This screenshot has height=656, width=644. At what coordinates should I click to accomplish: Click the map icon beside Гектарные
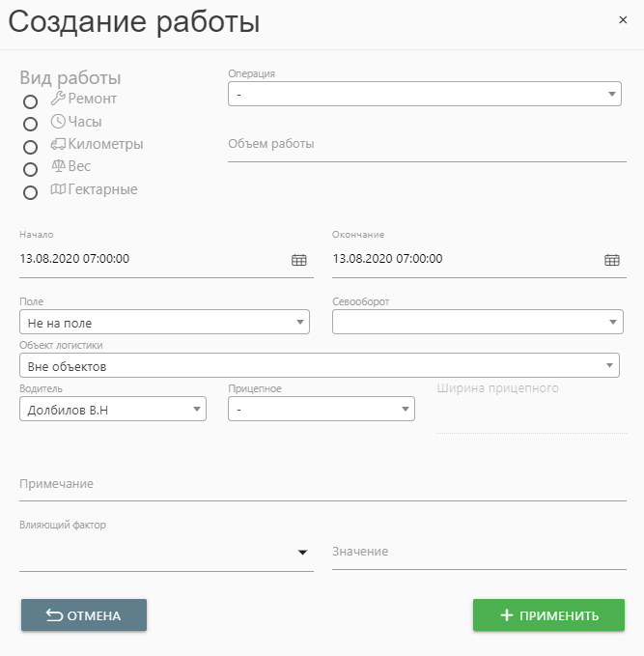[58, 189]
